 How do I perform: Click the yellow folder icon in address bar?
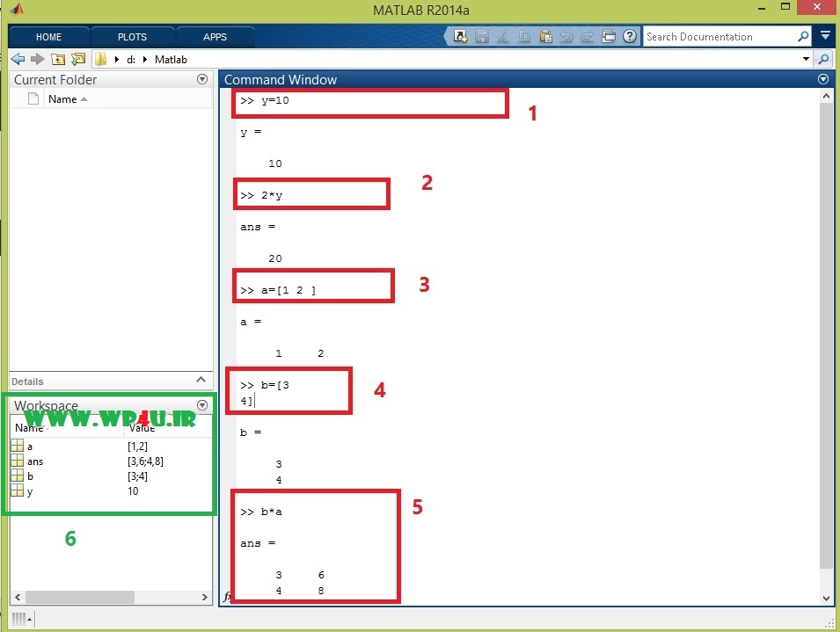[101, 59]
